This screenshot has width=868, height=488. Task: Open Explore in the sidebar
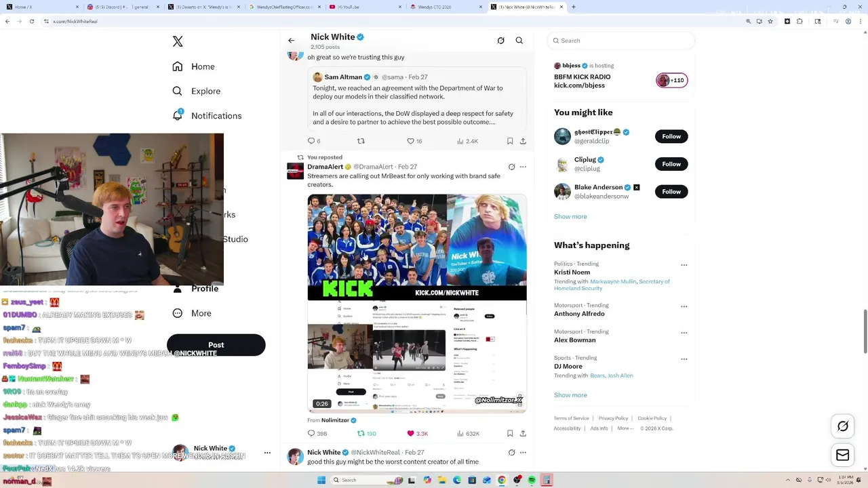pos(196,91)
